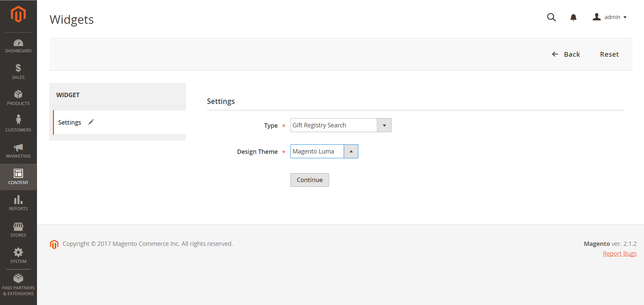
Task: Open the Reports menu
Action: [18, 203]
